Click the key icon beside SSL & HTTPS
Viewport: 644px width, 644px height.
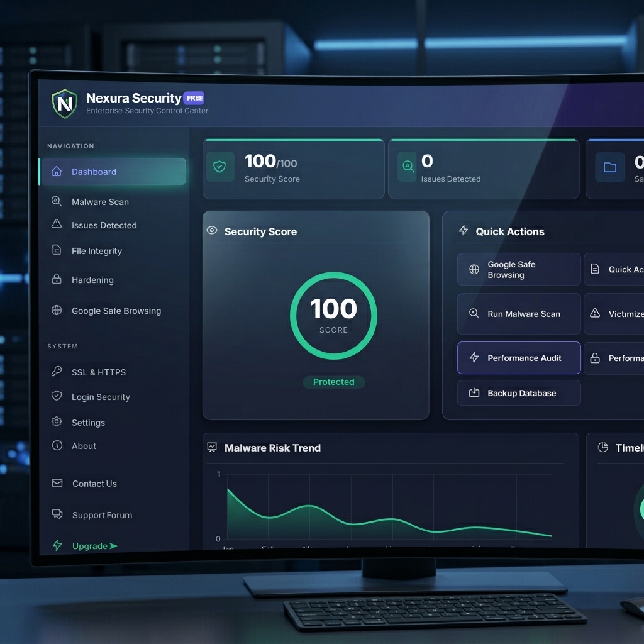pyautogui.click(x=57, y=371)
